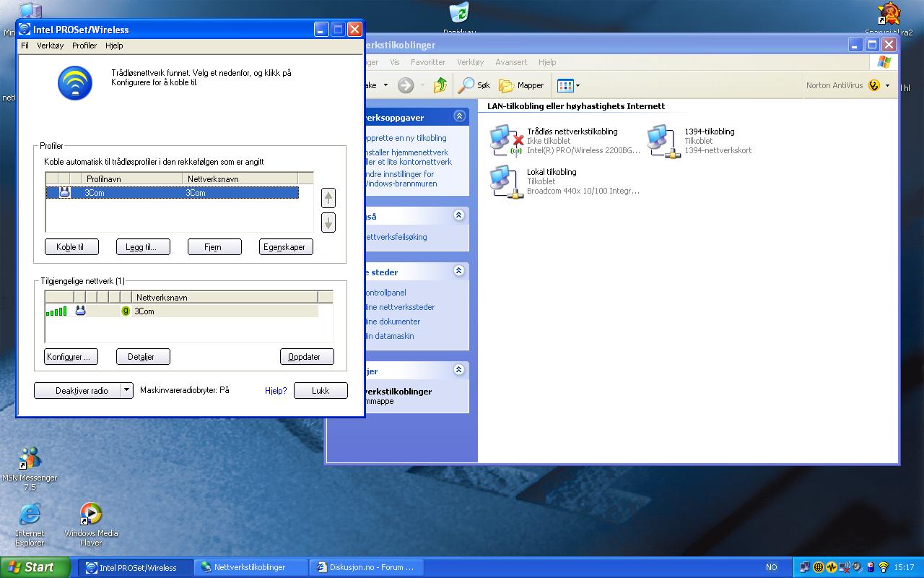Open Windows Media Player desktop shortcut
924x578 pixels.
pyautogui.click(x=91, y=514)
